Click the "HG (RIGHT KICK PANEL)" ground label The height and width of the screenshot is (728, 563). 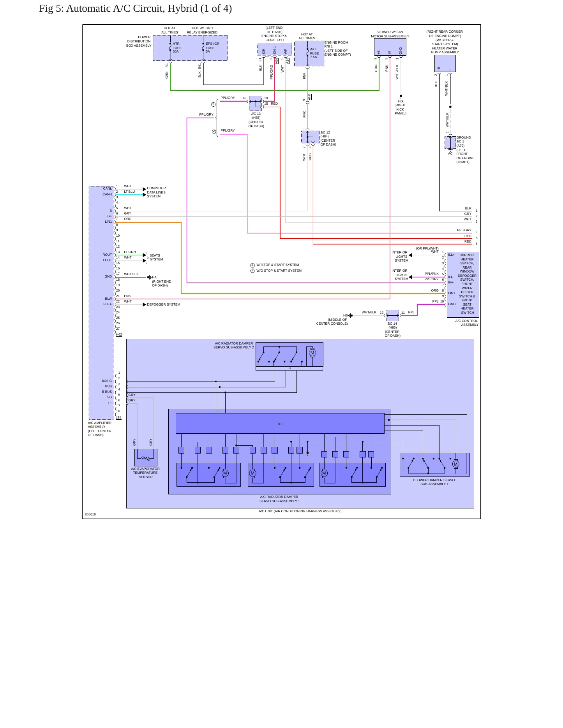[x=401, y=107]
